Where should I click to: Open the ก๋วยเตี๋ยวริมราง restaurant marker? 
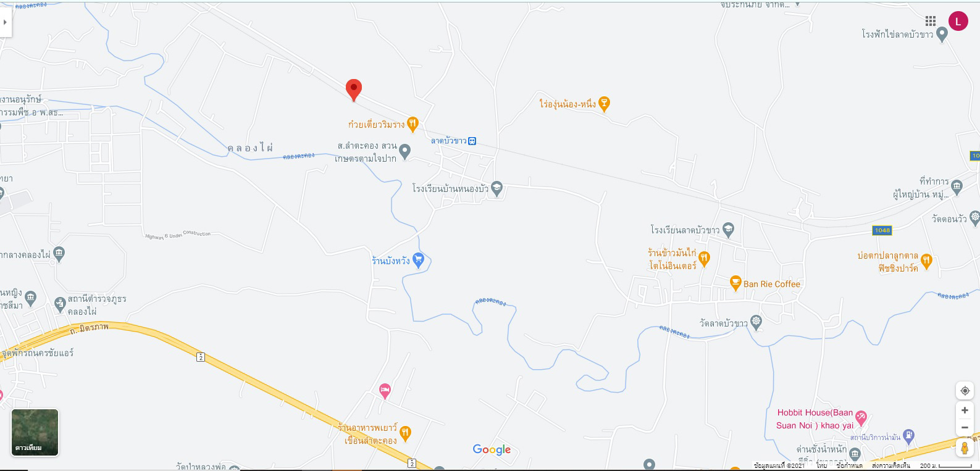click(413, 124)
